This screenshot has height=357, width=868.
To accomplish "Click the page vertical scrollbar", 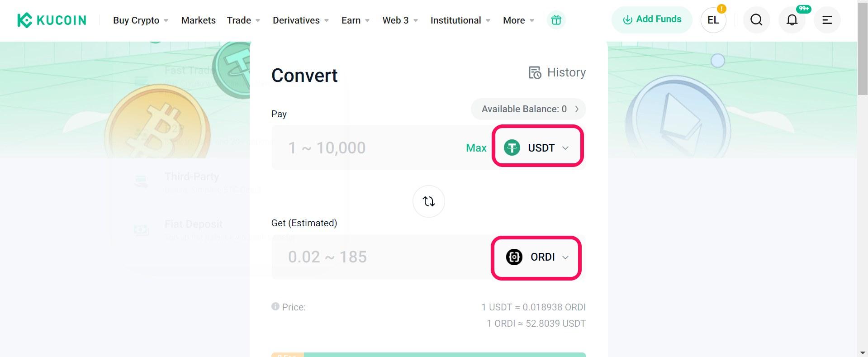I will pos(863,178).
